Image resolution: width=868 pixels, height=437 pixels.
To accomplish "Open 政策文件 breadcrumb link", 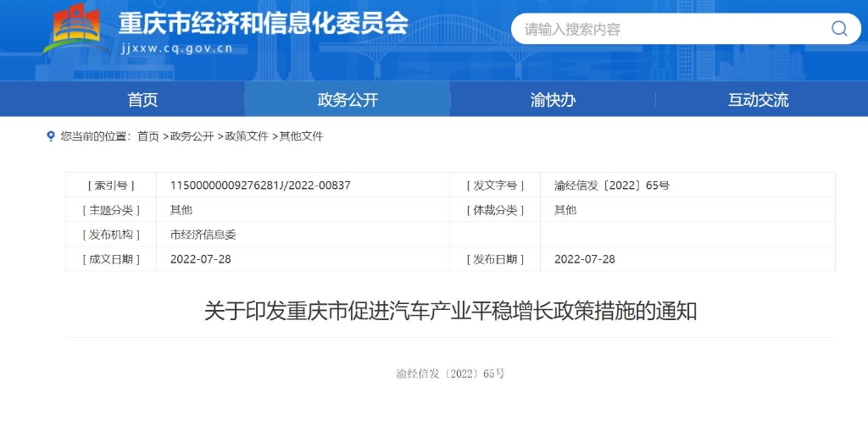I will (247, 136).
